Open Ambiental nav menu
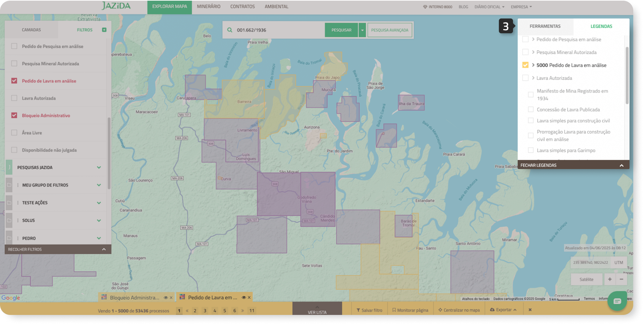The height and width of the screenshot is (325, 644). point(276,7)
